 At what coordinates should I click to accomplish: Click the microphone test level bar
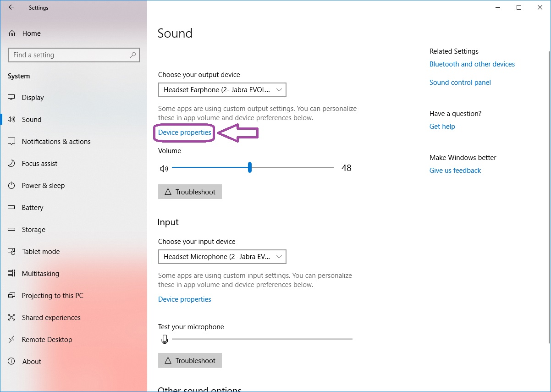[x=262, y=339]
